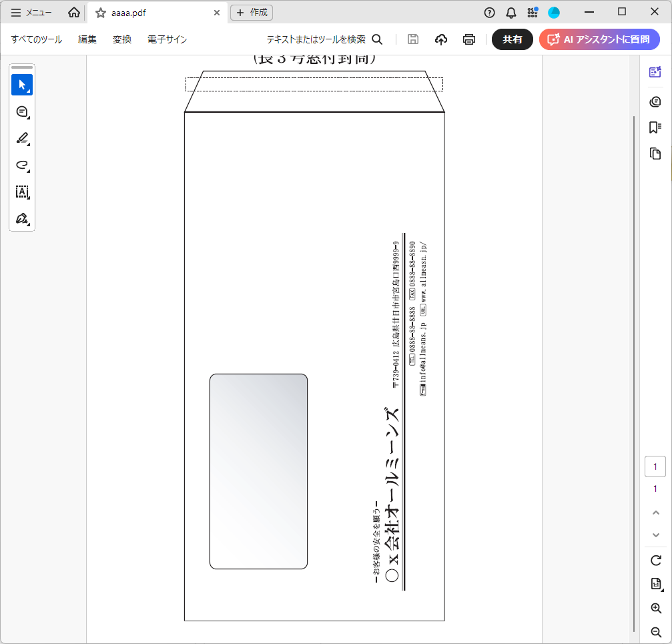Activate the blue Select arrow tool
Viewport: 672px width, 644px height.
coord(22,85)
